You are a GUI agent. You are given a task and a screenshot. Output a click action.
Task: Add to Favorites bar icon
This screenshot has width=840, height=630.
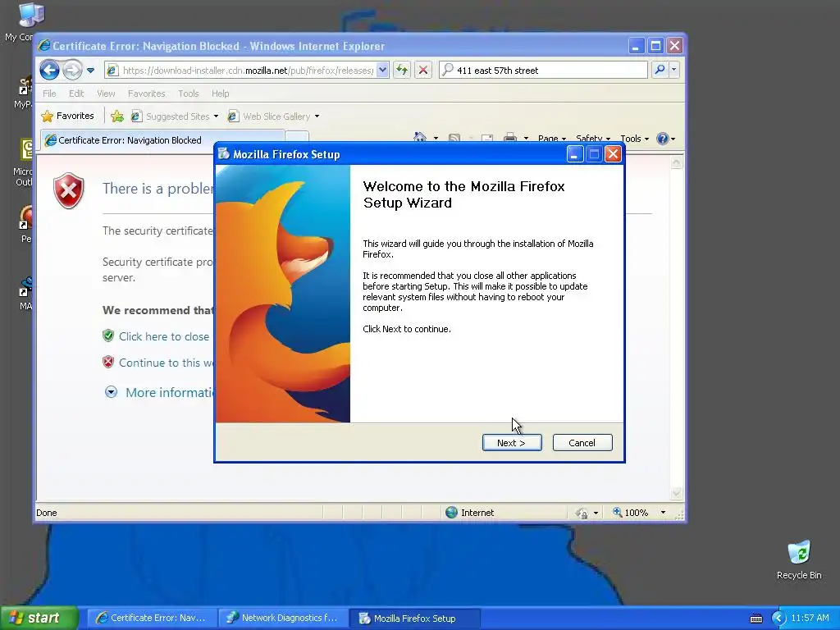pyautogui.click(x=117, y=116)
